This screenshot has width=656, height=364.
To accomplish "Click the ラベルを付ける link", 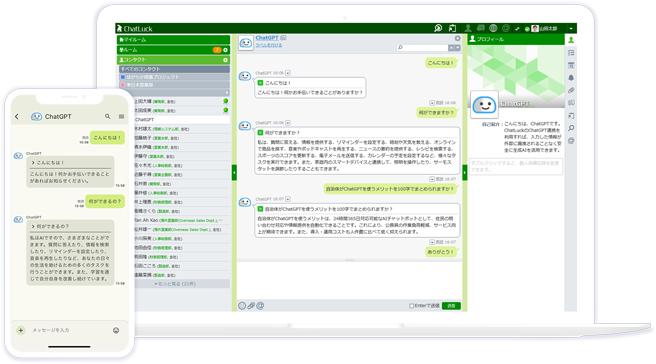I will [x=269, y=45].
